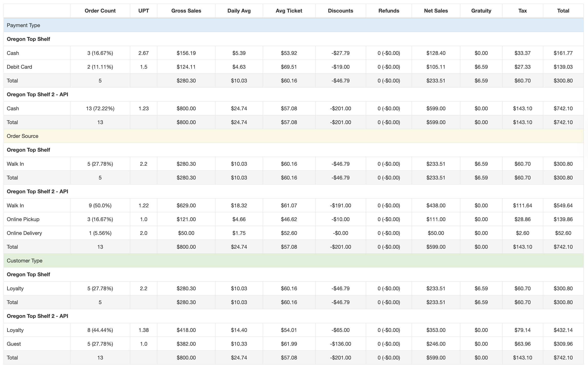Screen dimensions: 588x368
Task: Click the $14.40 Loyalty daily avg
Action: (x=239, y=330)
